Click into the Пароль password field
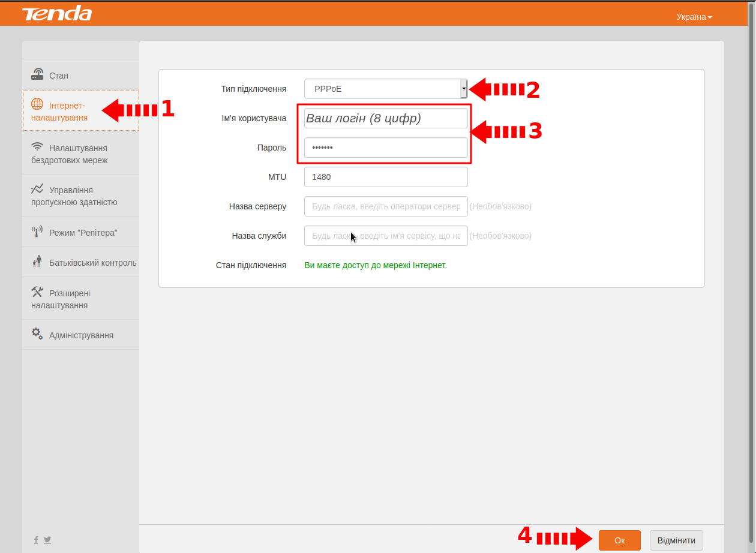Viewport: 756px width, 553px height. [386, 148]
